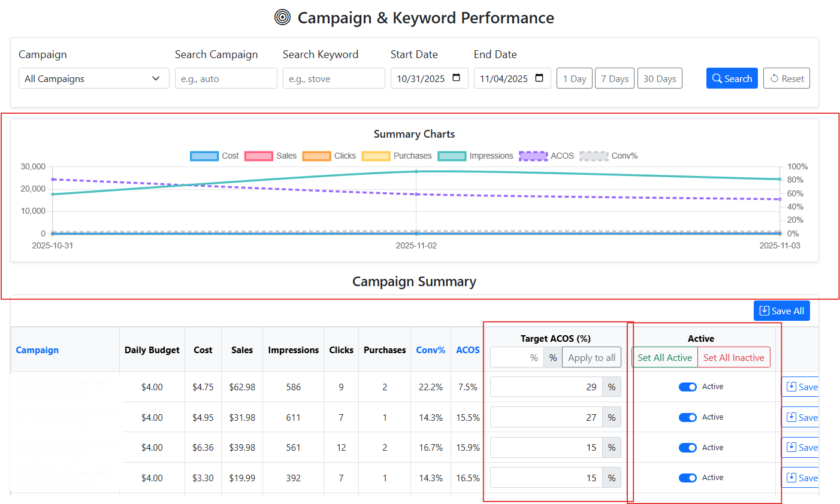Disable Active switch for row with 27% target
Screen dimensions: 840x504
coord(687,417)
